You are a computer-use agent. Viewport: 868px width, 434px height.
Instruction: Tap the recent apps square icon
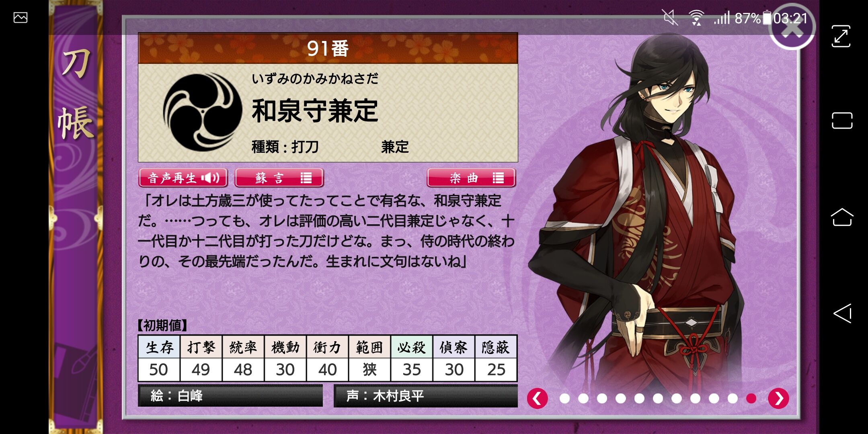pos(842,121)
